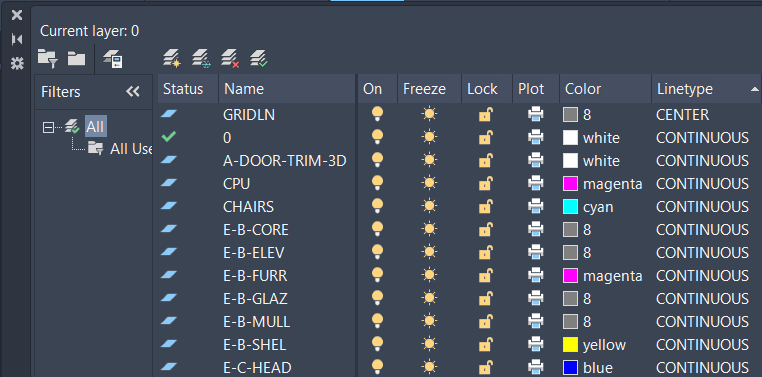Change layer 0 white color swatch

click(571, 137)
